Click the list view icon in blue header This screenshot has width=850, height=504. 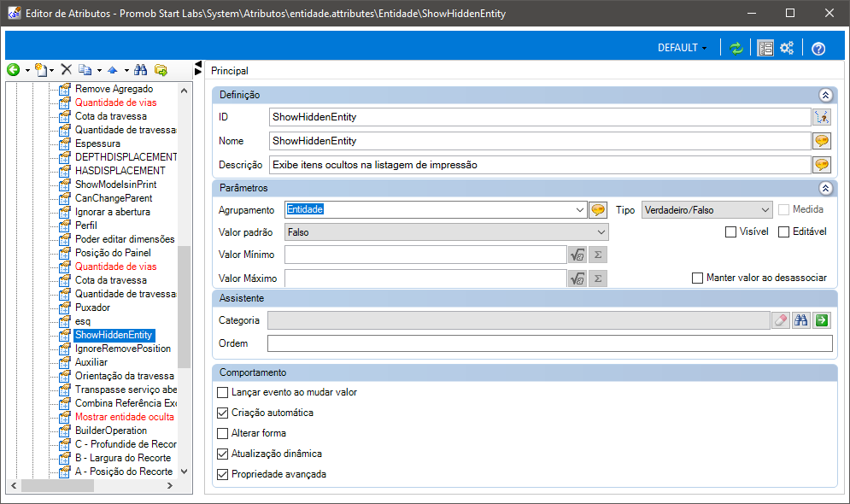[x=765, y=48]
